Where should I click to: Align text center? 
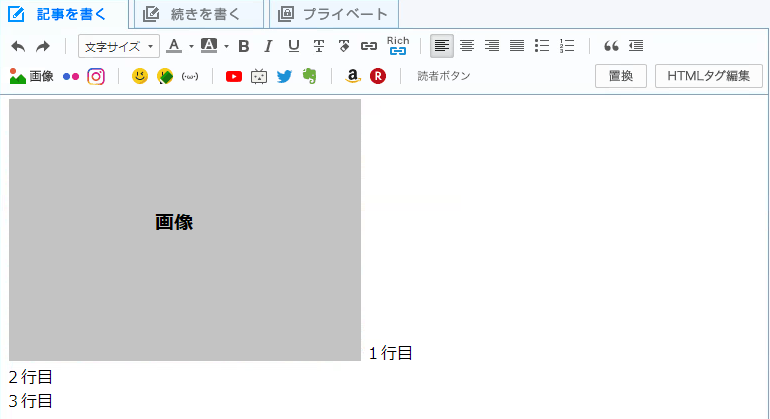[x=467, y=46]
